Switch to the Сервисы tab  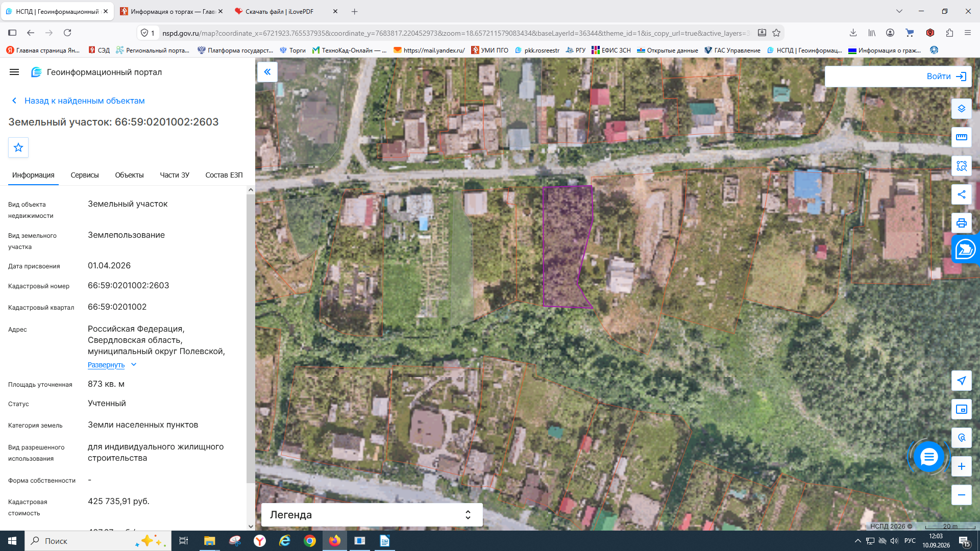(x=85, y=175)
